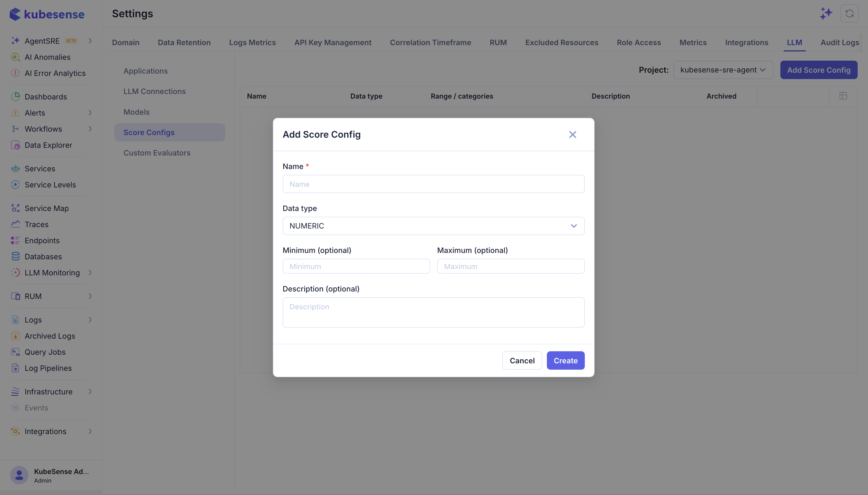Focus the Minimum input field
Image resolution: width=868 pixels, height=495 pixels.
(x=356, y=266)
